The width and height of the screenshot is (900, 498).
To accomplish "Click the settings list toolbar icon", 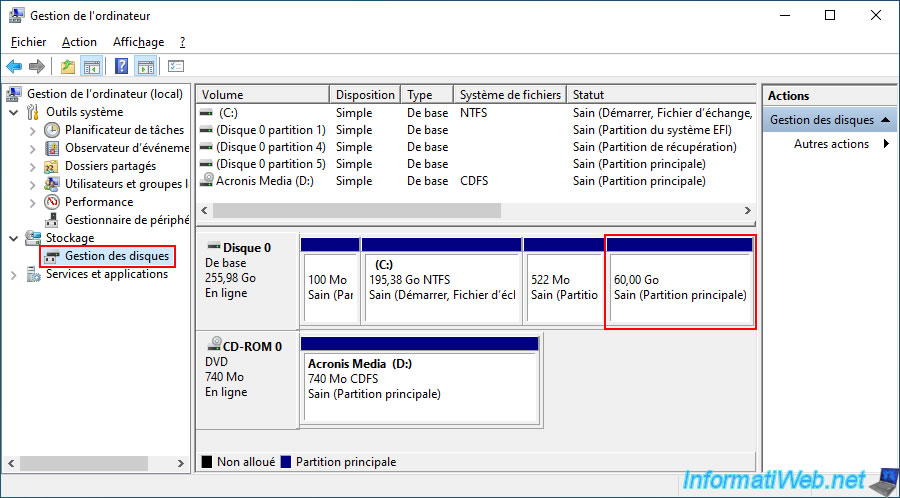I will tap(176, 67).
